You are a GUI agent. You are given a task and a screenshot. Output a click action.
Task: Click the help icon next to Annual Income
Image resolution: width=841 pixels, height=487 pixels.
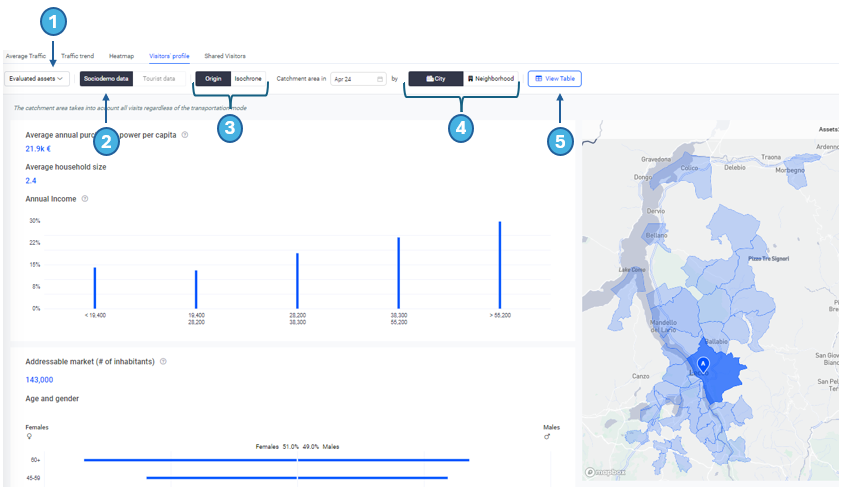tap(85, 199)
